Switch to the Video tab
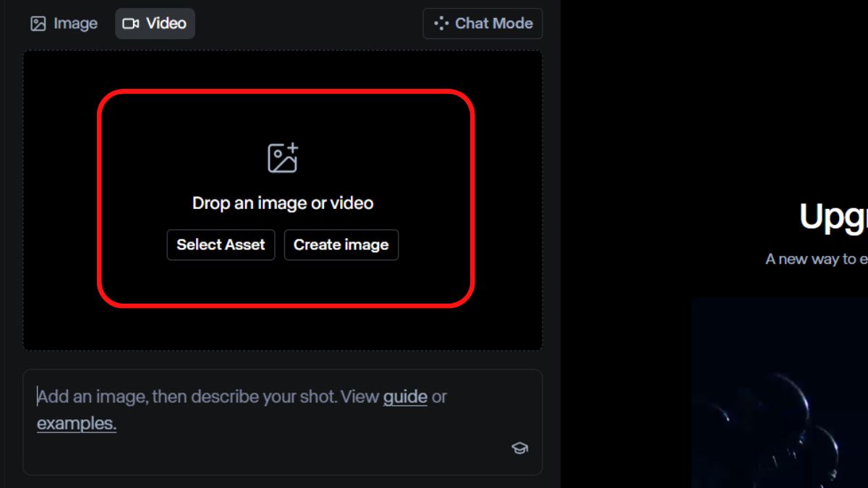The height and width of the screenshot is (488, 868). pos(155,24)
